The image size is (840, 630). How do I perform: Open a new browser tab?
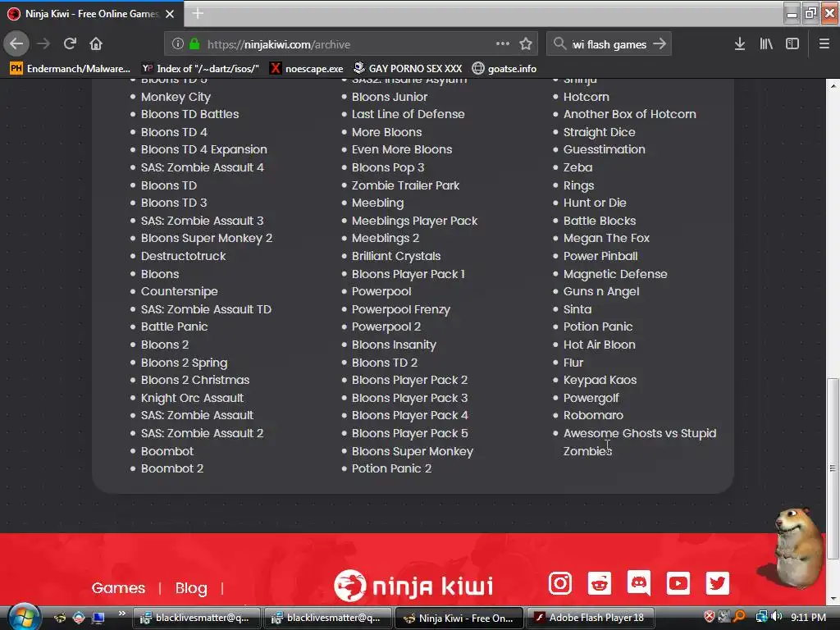click(x=198, y=13)
